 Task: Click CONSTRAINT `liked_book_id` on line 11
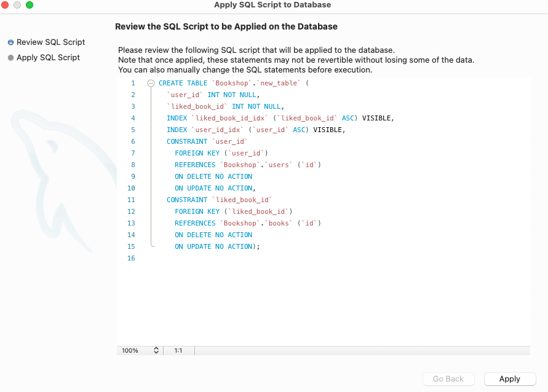(x=219, y=200)
